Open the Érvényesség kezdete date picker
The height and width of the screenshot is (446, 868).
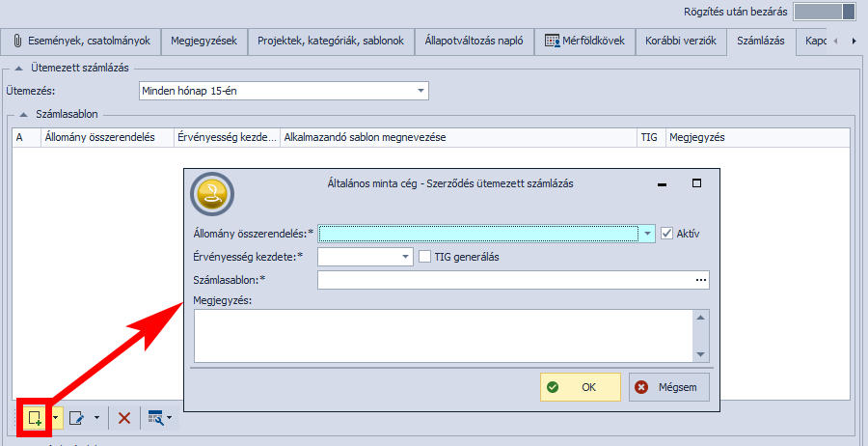[405, 257]
